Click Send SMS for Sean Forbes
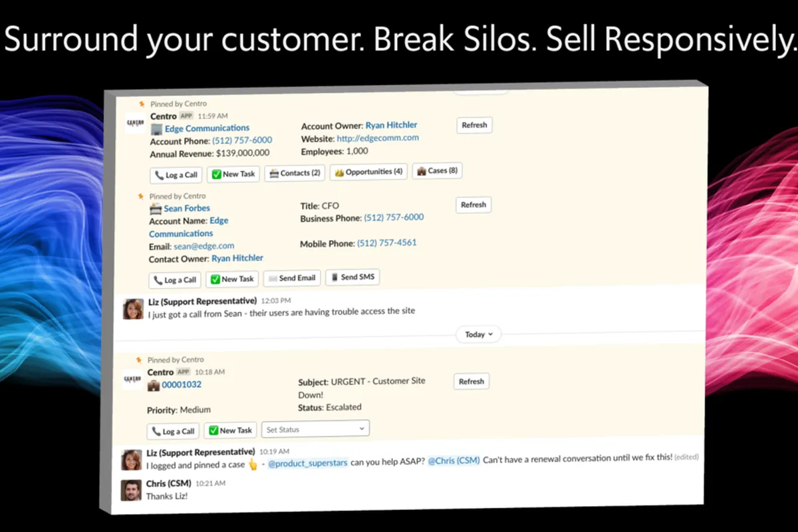Screen dimensions: 798x532 pyautogui.click(x=352, y=277)
